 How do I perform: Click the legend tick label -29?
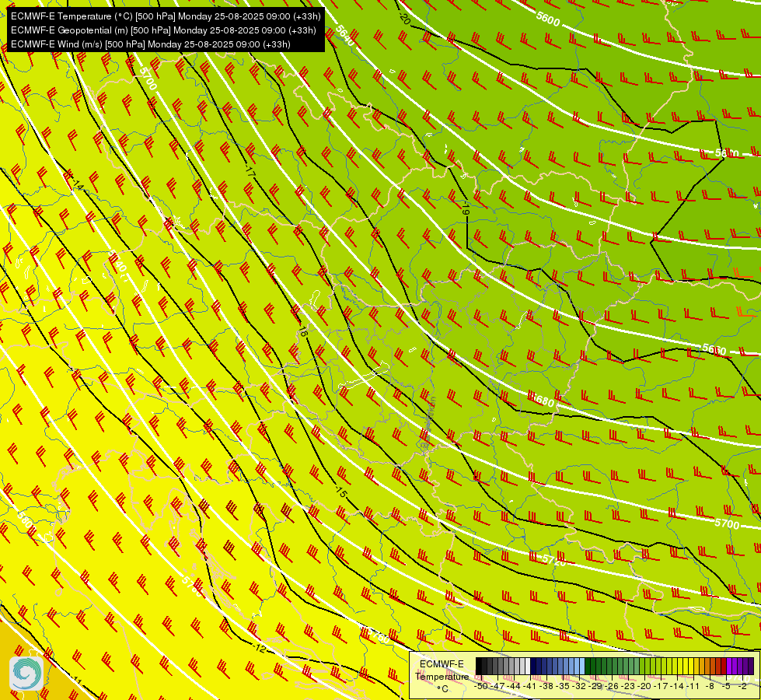(595, 686)
